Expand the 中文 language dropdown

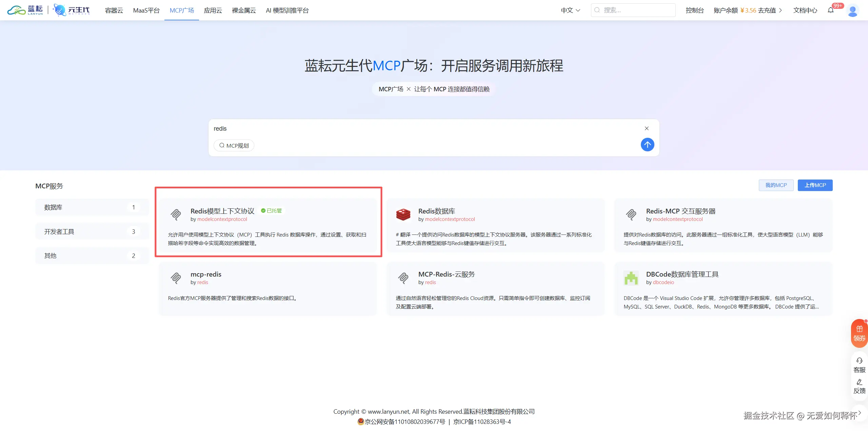(571, 10)
